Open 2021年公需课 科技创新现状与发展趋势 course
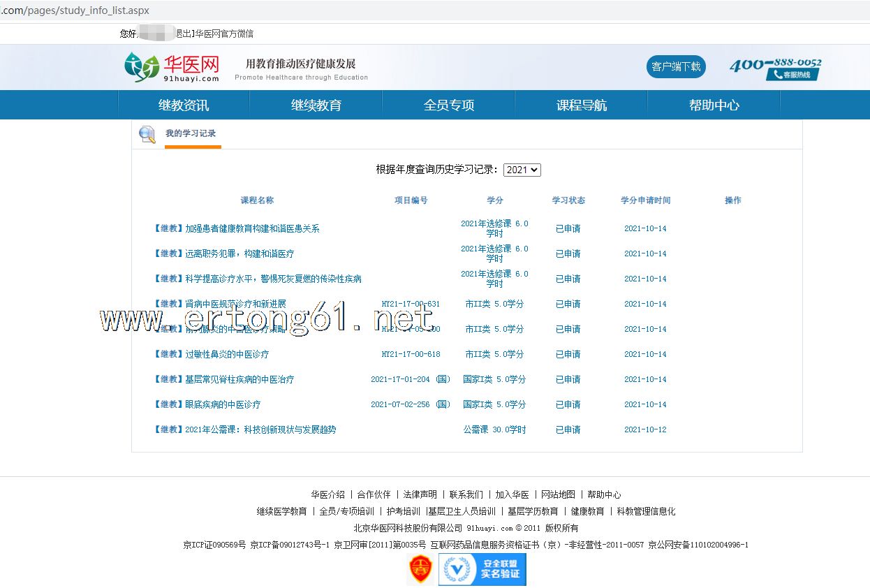This screenshot has height=588, width=870. point(260,429)
